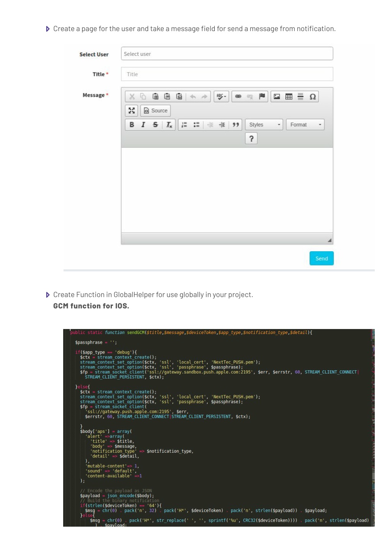This screenshot has height=555, width=392.
Task: Decrease the indent
Action: click(x=210, y=124)
